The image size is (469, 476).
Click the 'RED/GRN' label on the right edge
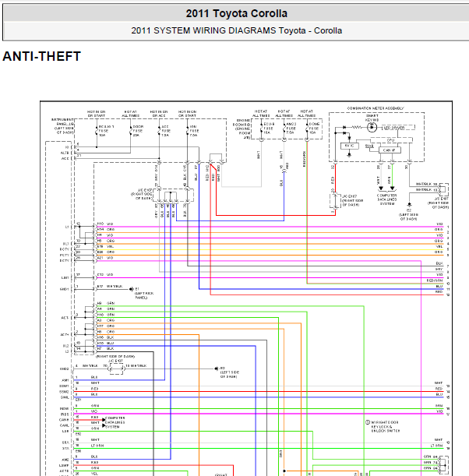tap(435, 280)
